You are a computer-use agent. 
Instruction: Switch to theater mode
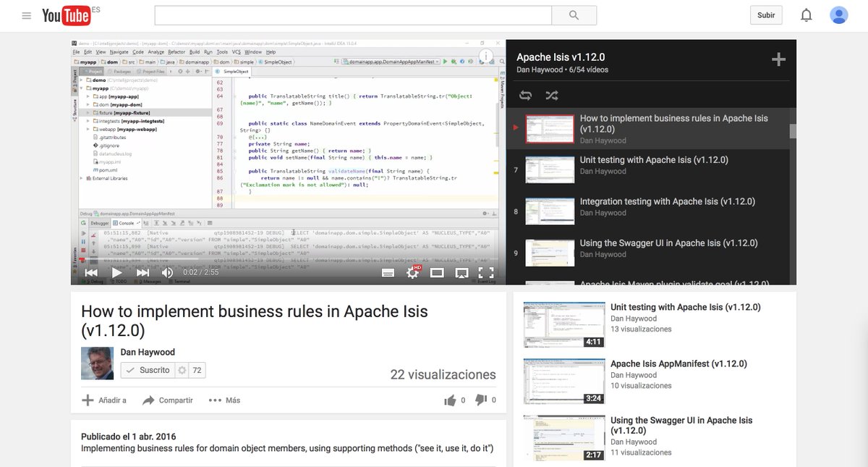point(437,273)
